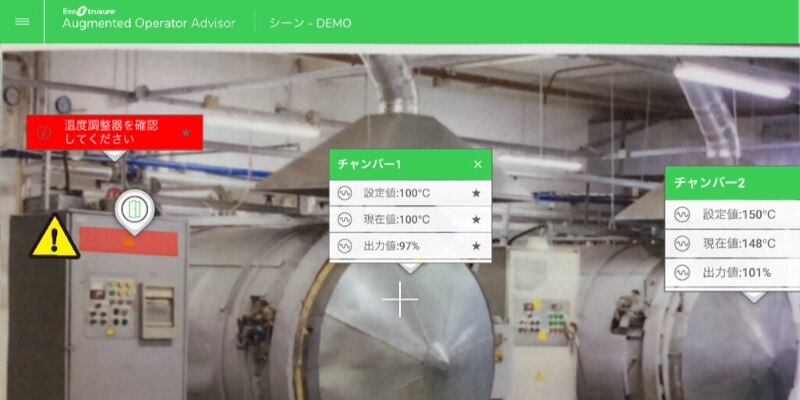Click the EcoStruxure Augmented Operator Advisor logo
800x400 pixels.
point(148,18)
